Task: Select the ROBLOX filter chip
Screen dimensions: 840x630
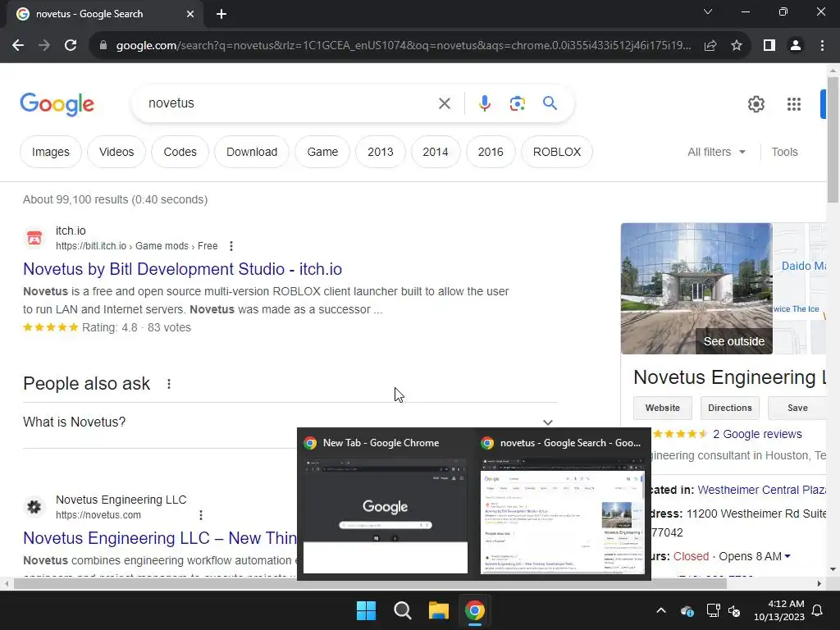Action: 557,152
